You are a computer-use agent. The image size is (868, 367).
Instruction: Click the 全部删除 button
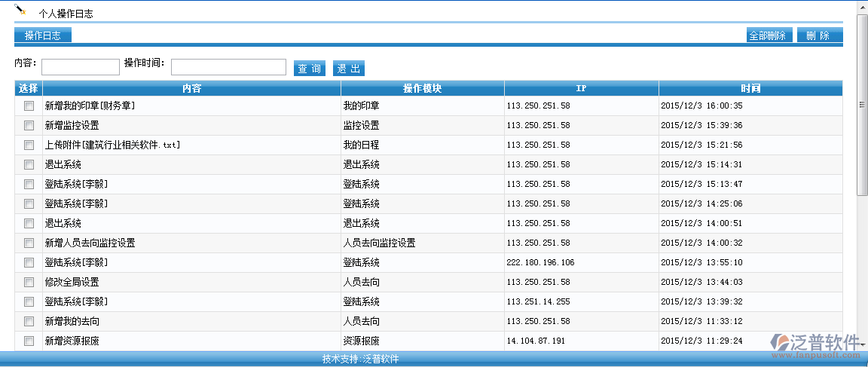pyautogui.click(x=769, y=35)
